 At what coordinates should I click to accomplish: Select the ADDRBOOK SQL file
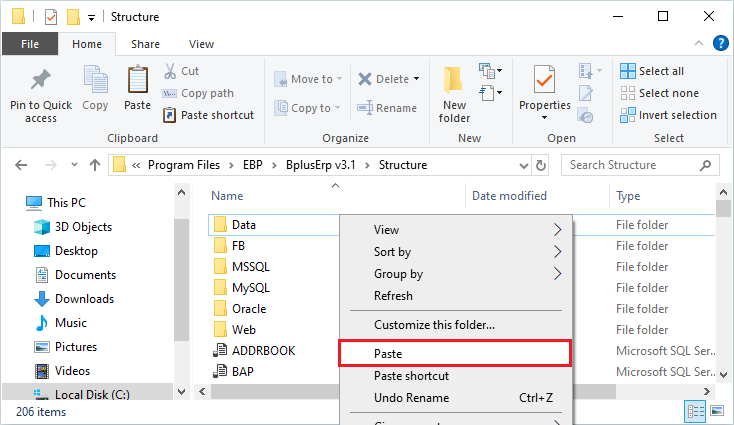point(264,351)
